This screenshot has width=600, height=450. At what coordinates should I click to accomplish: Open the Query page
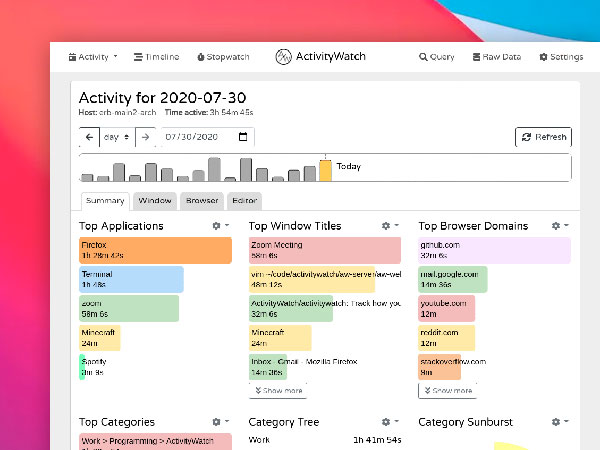coord(437,57)
